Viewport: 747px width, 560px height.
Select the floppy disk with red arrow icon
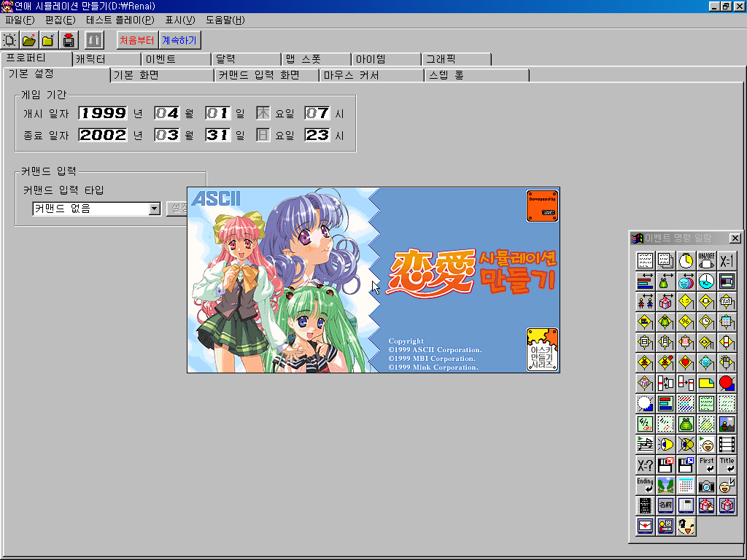tap(665, 464)
